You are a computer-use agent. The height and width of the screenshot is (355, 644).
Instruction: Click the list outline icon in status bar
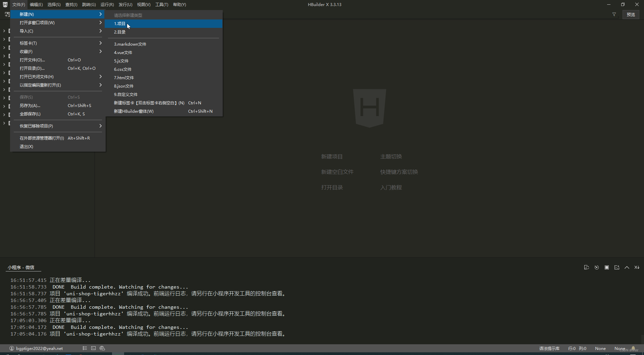coord(85,348)
